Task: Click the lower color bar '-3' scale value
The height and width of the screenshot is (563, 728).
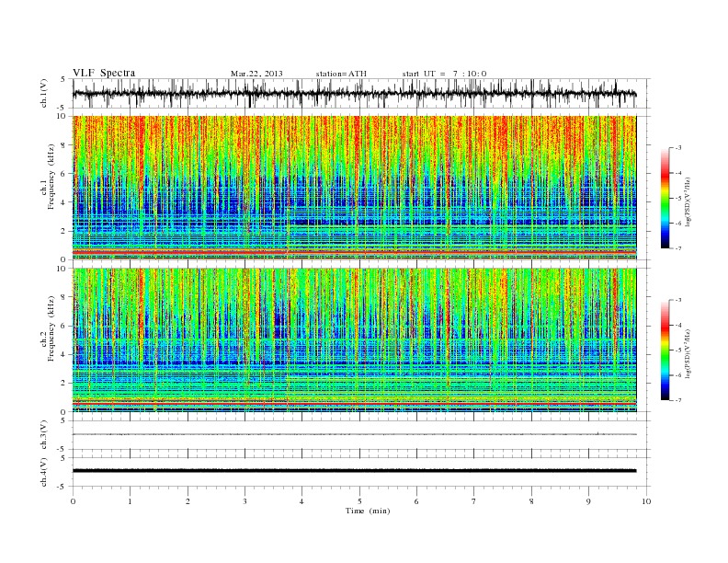Action: 678,300
